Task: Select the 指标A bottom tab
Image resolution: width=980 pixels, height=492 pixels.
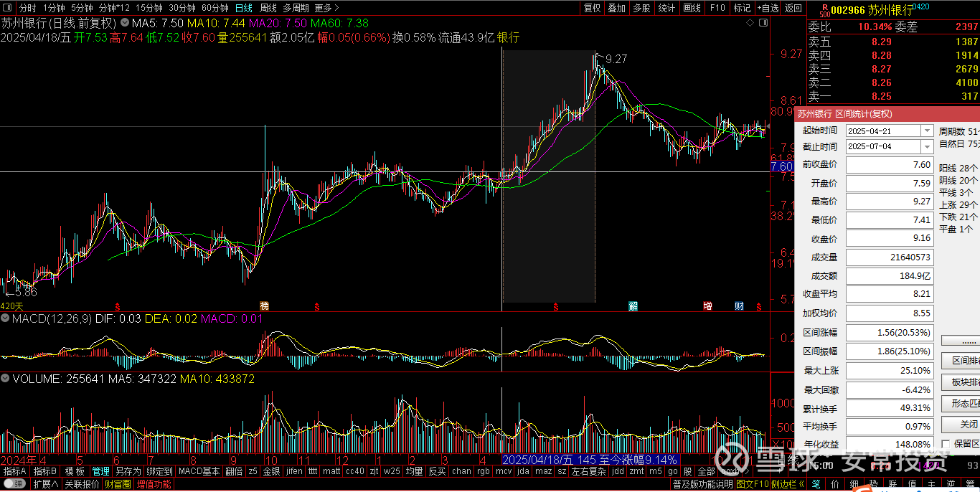Action: (x=15, y=471)
